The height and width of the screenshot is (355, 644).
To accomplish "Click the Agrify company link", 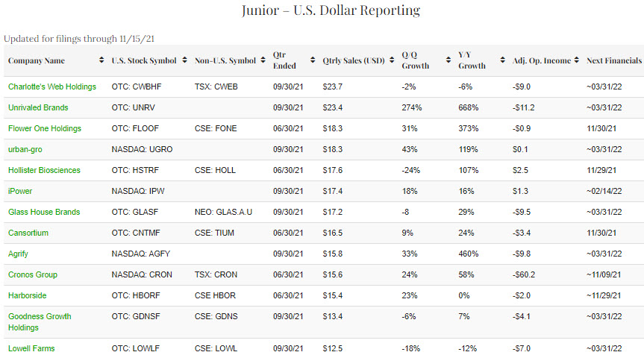I will [x=19, y=254].
